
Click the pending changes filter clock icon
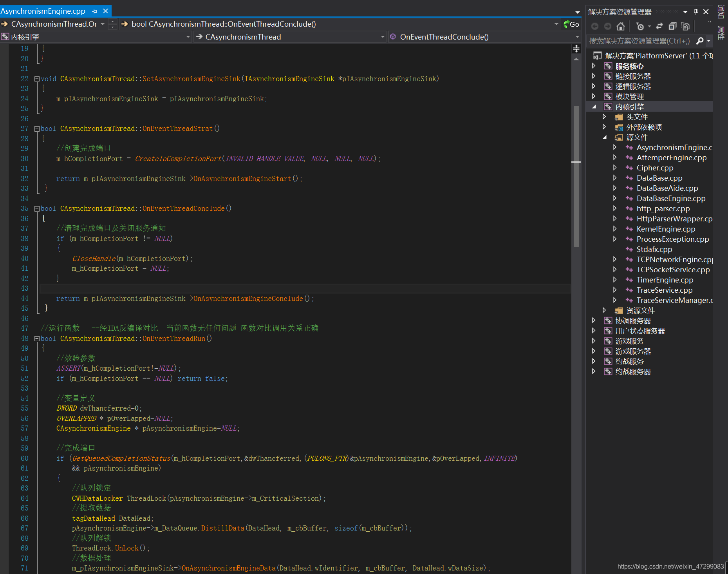pos(640,26)
